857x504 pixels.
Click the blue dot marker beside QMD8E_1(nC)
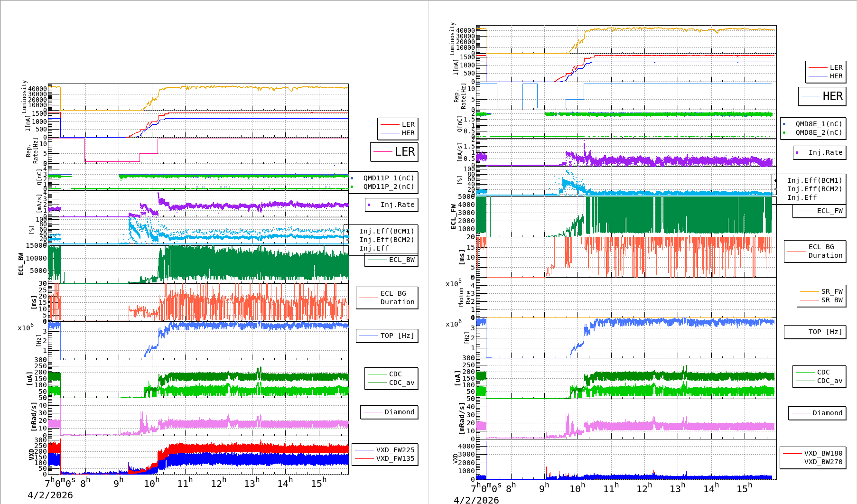[784, 124]
